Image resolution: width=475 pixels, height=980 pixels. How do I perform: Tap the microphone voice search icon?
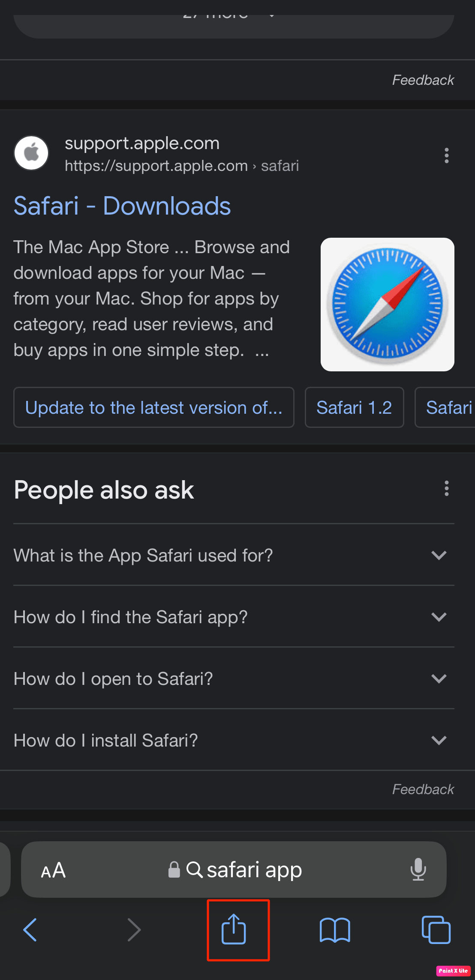tap(418, 869)
